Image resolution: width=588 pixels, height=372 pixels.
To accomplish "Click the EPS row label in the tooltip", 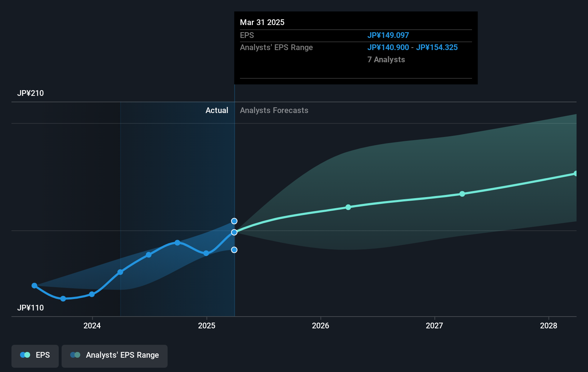I will click(247, 35).
